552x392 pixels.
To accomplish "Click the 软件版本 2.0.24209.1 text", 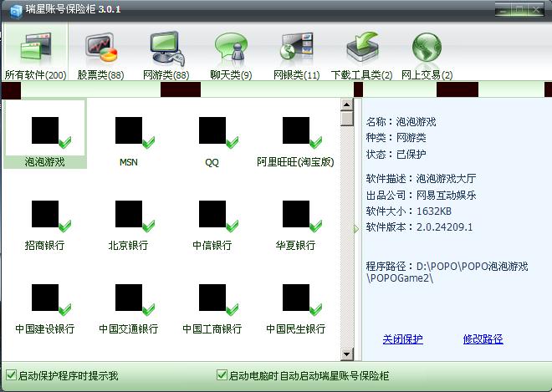I will pyautogui.click(x=419, y=227).
